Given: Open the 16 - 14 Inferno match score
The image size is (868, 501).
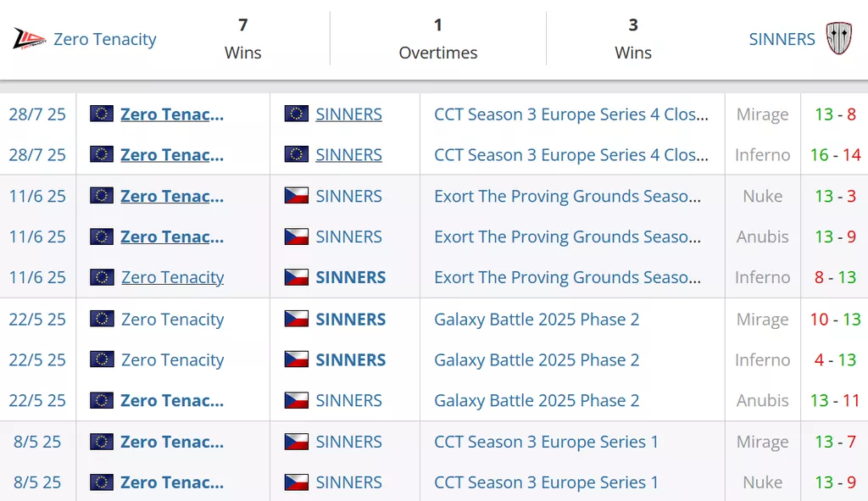Looking at the screenshot, I should click(835, 155).
